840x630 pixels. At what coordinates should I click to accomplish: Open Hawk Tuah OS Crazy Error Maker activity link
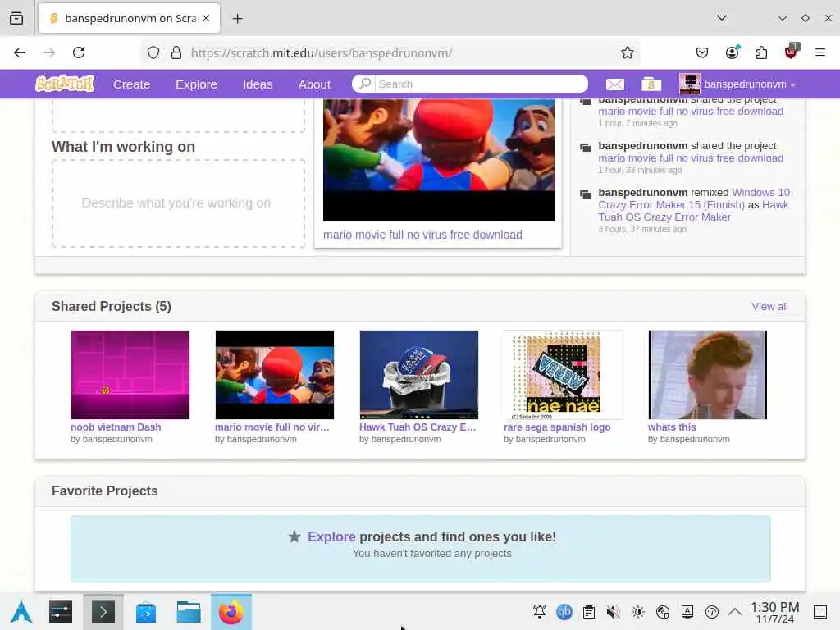tap(693, 211)
